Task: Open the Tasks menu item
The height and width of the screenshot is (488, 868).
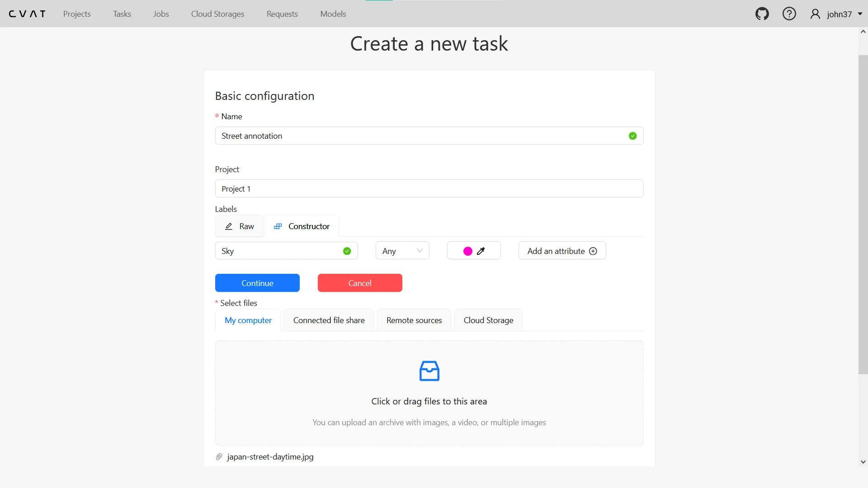Action: point(122,14)
